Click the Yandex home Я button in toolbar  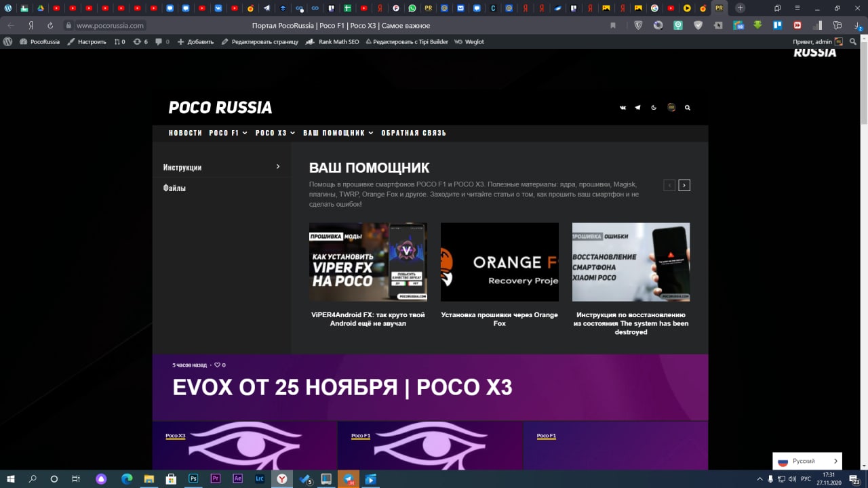(31, 25)
